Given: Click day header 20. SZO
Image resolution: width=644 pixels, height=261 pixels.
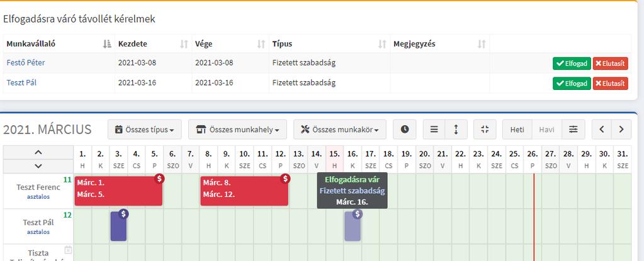Looking at the screenshot, I should (x=425, y=159).
